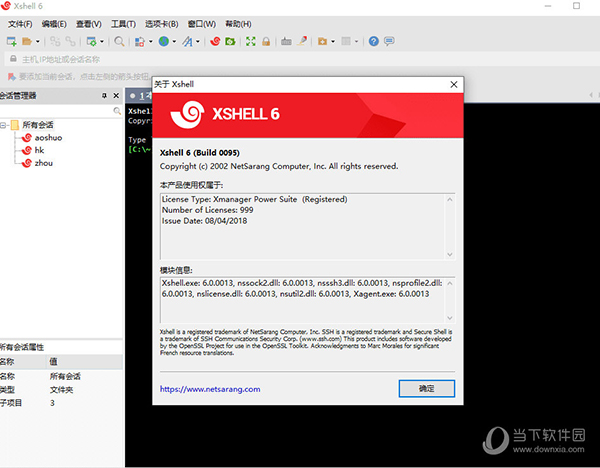The height and width of the screenshot is (468, 600).
Task: Click up arrow of license info scrollbar
Action: [x=450, y=199]
